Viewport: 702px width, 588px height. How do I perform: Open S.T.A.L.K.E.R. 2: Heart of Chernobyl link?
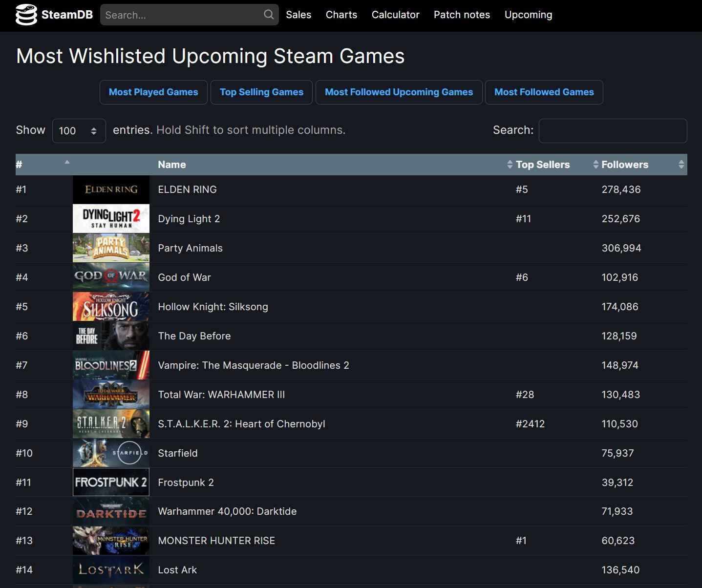(241, 424)
